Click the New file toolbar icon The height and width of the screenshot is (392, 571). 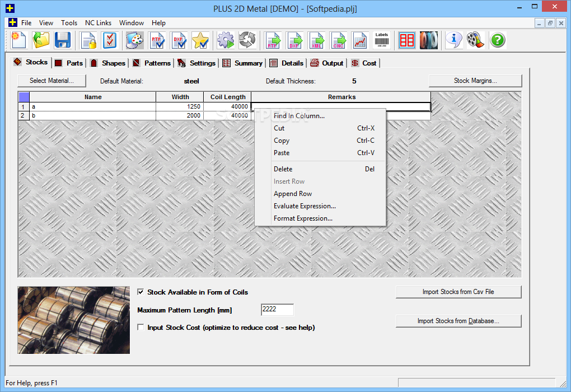click(18, 40)
